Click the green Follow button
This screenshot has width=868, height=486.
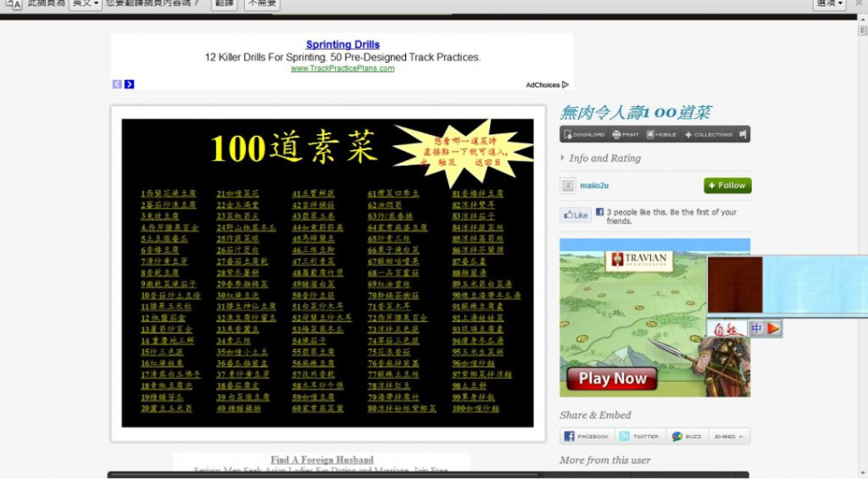coord(728,185)
